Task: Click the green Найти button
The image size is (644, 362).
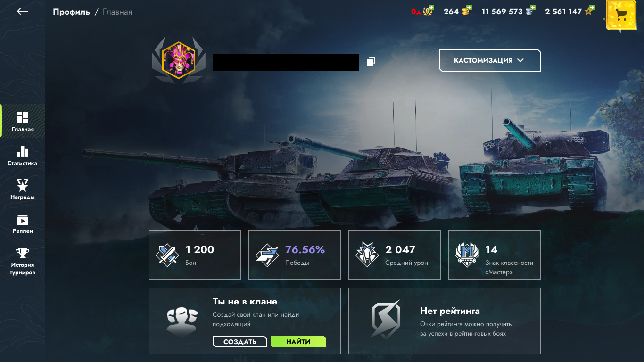Action: point(298,342)
